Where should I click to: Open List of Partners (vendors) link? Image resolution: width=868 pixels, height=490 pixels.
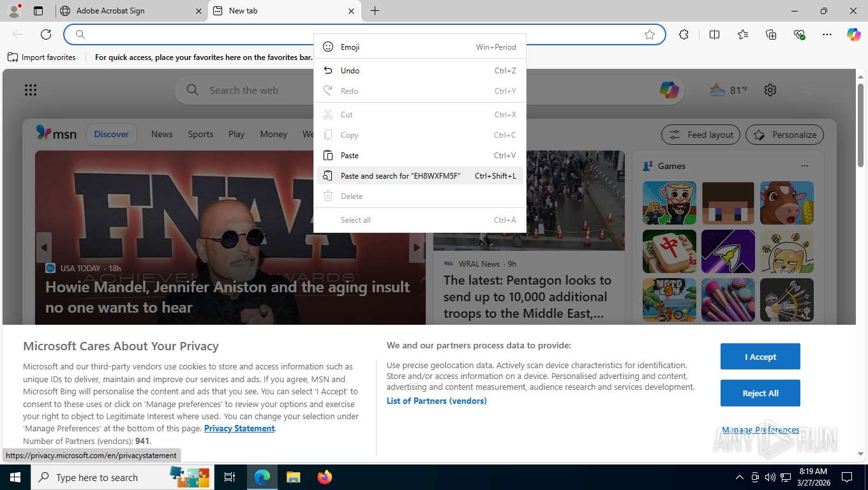pyautogui.click(x=437, y=401)
